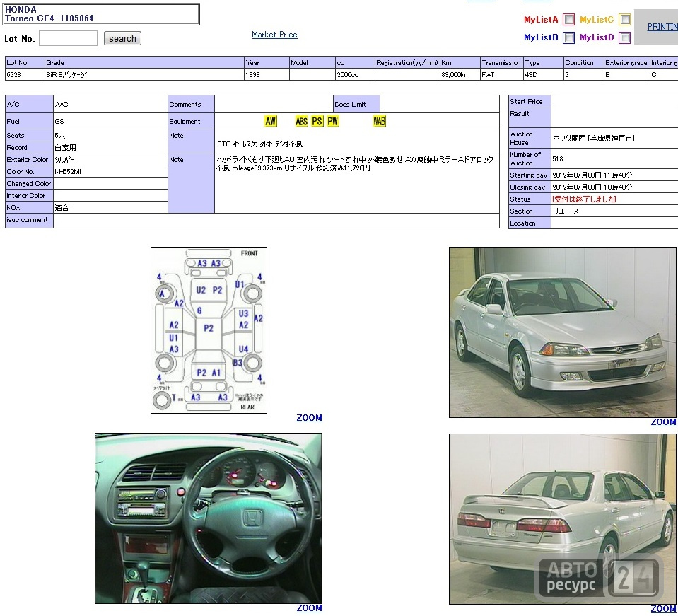
Task: Click the MyListD label
Action: [x=597, y=37]
